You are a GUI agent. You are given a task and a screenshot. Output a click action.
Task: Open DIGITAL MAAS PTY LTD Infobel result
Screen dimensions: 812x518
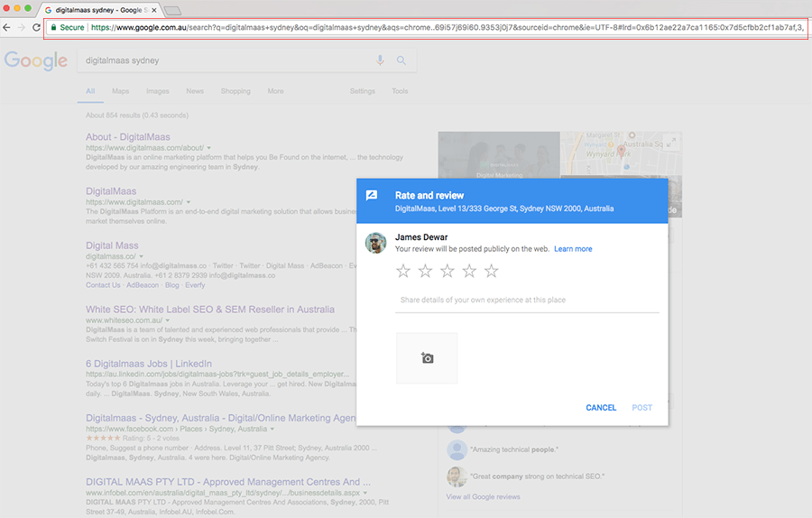[x=228, y=482]
